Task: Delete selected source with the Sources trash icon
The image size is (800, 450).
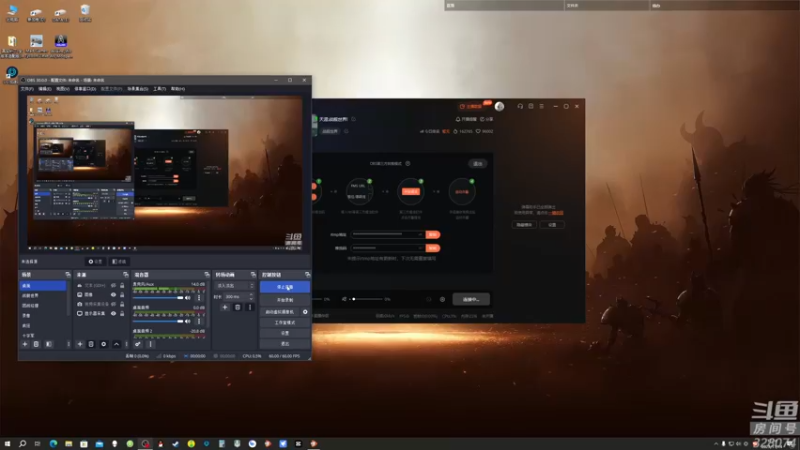Action: point(91,344)
